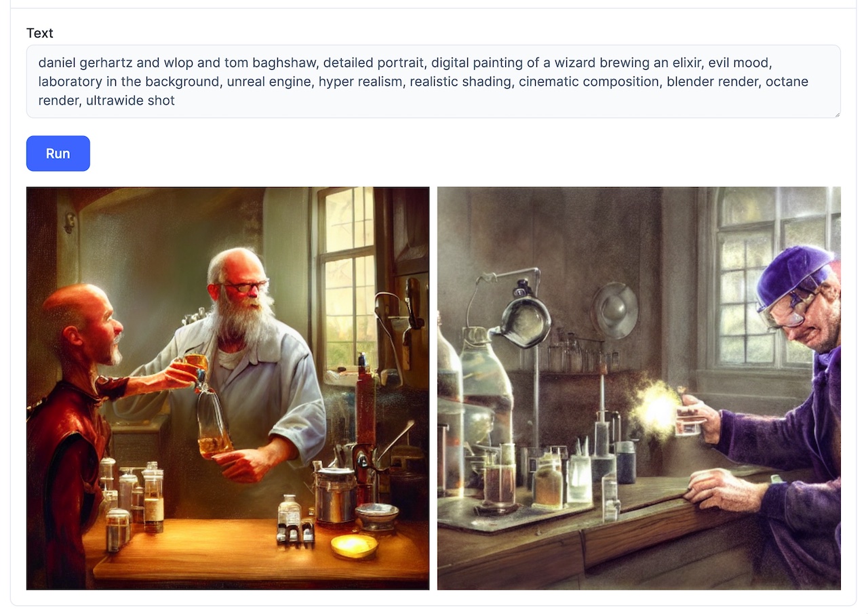Viewport: 868px width, 614px height.
Task: Click the round plate on the wall
Action: (615, 310)
